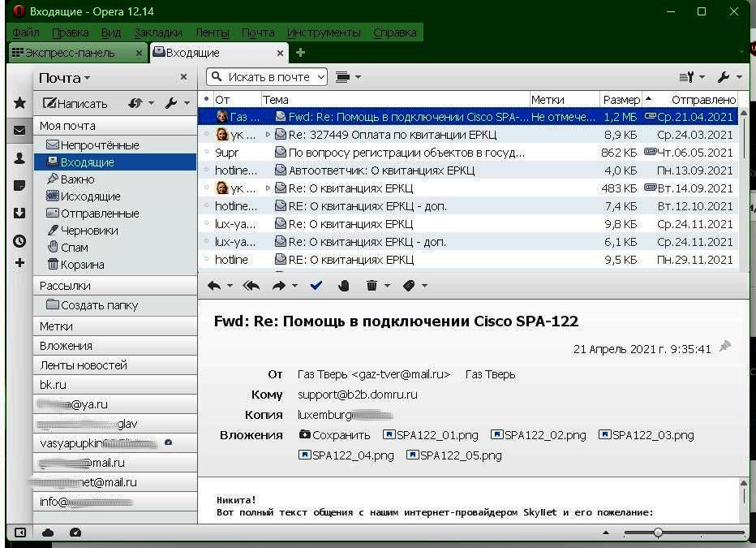Click the Forward arrow icon
Image resolution: width=756 pixels, height=548 pixels.
(279, 286)
